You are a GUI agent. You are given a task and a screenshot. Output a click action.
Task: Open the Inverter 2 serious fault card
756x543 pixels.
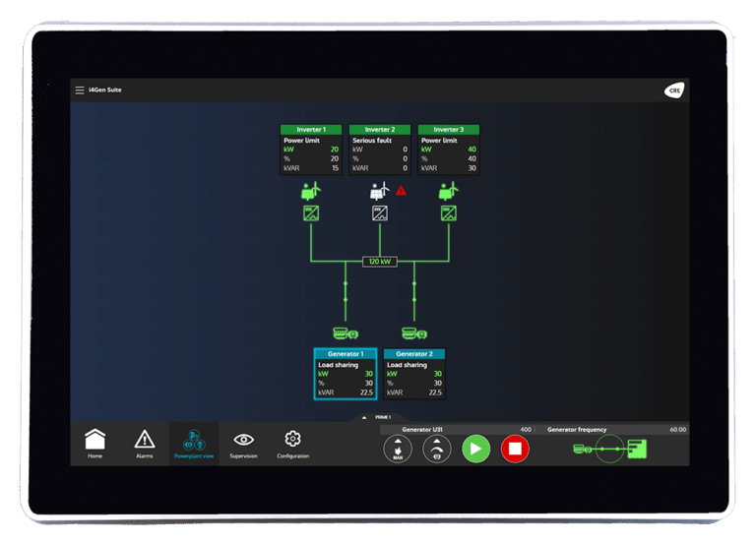[x=379, y=150]
